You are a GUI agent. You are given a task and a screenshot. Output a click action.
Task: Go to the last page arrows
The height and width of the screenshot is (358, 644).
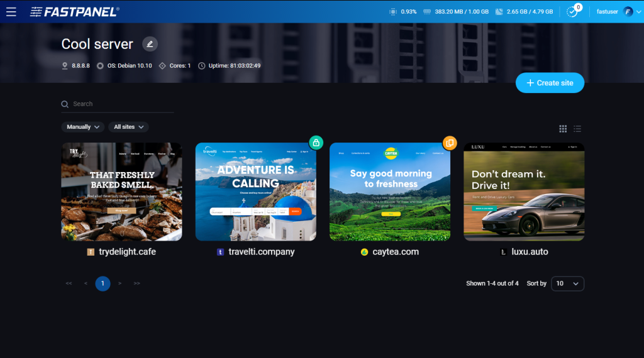click(x=136, y=283)
